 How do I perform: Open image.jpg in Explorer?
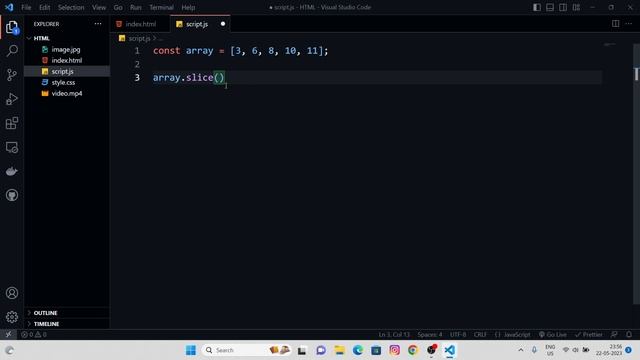(66, 49)
